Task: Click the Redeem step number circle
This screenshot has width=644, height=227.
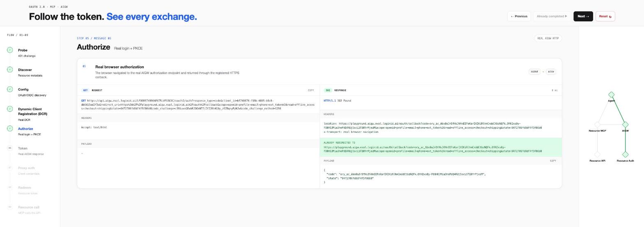Action: tap(10, 188)
